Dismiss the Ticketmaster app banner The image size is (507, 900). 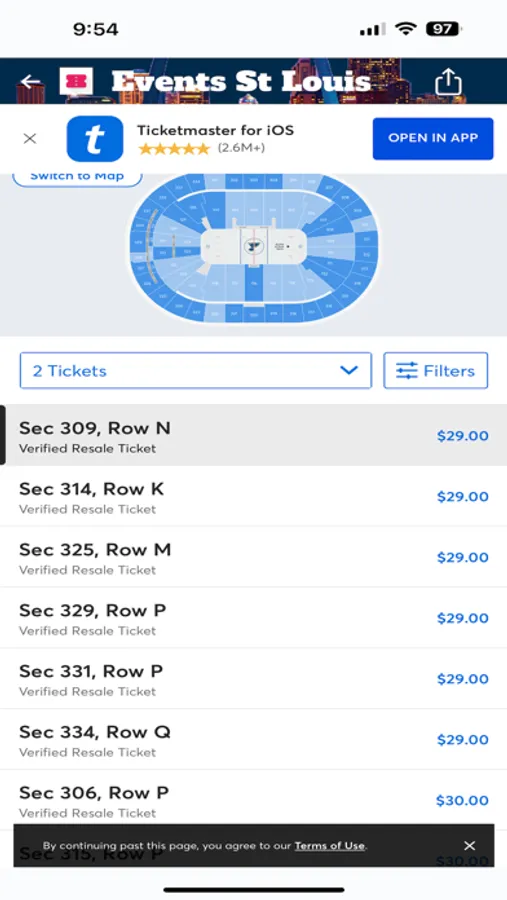[x=30, y=138]
